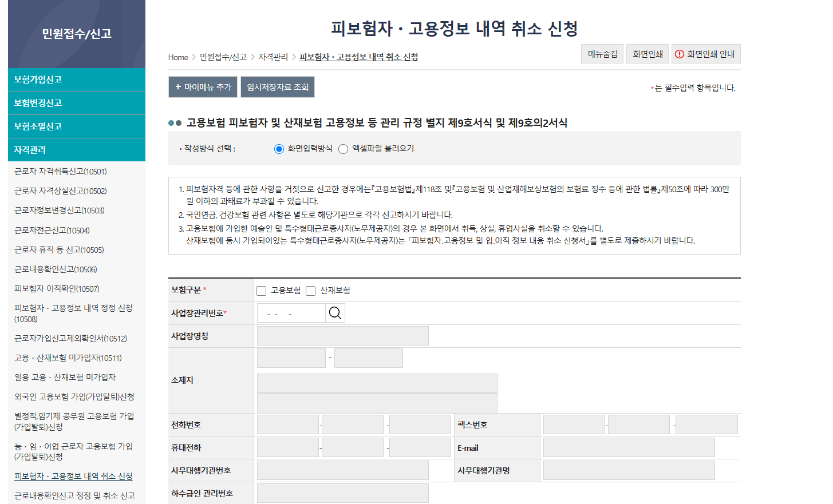Click breadcrumb 피보험자·고용정보 내역 취소 신청
Image resolution: width=833 pixels, height=504 pixels.
click(x=358, y=57)
